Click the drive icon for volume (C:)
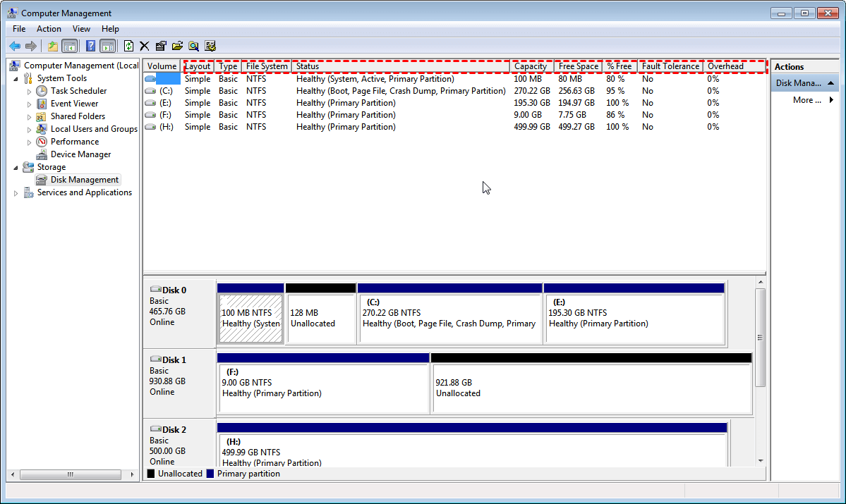Viewport: 846px width, 504px height. click(x=150, y=91)
